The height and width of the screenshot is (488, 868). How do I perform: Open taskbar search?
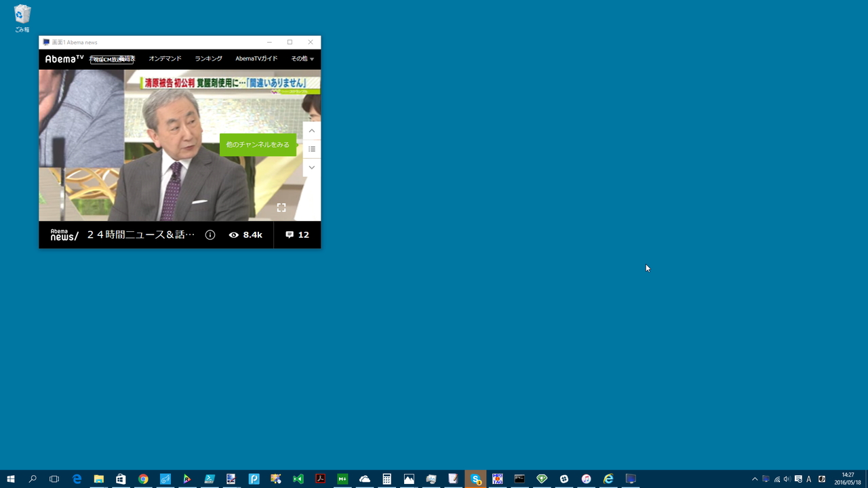tap(33, 479)
